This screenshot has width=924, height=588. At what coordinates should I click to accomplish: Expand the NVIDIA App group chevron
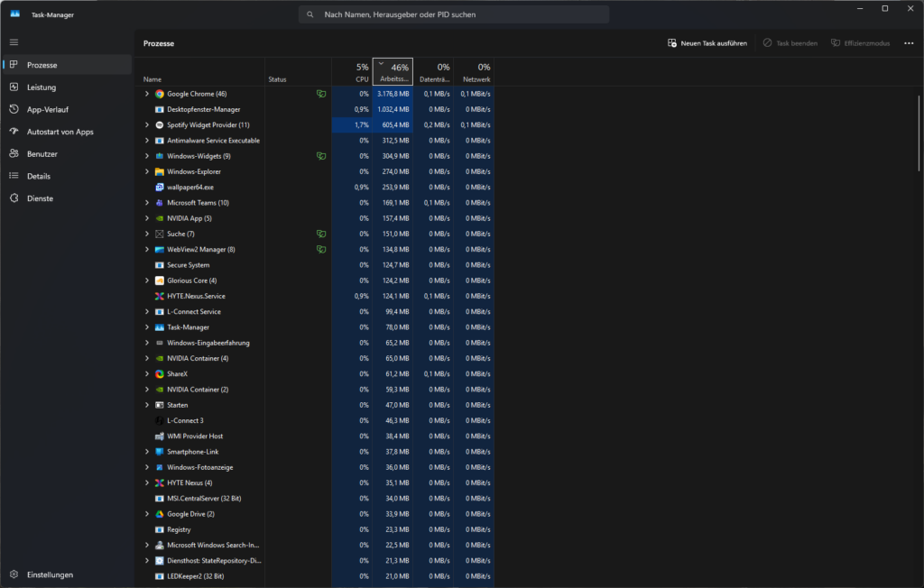[147, 218]
